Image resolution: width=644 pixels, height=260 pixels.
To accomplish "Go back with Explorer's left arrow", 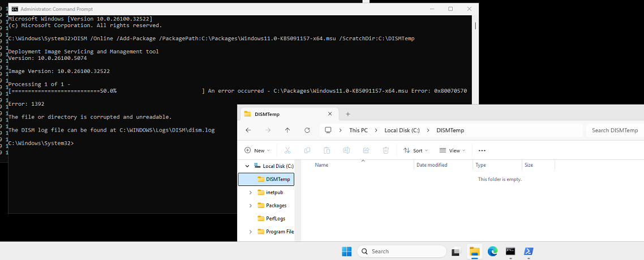I will pyautogui.click(x=248, y=131).
